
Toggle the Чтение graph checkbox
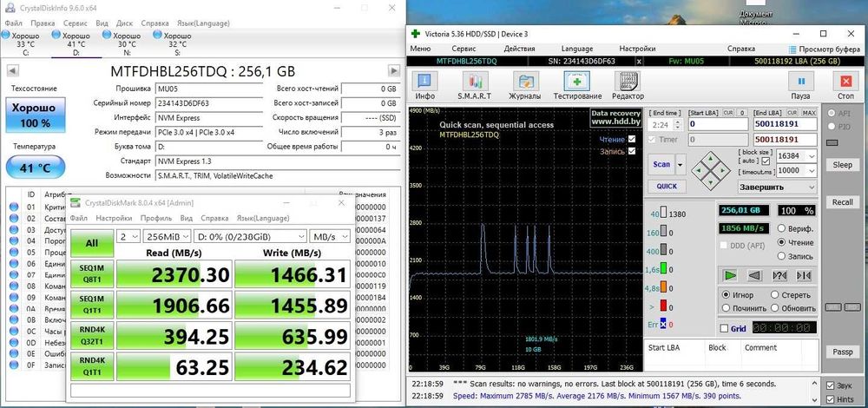click(x=632, y=140)
